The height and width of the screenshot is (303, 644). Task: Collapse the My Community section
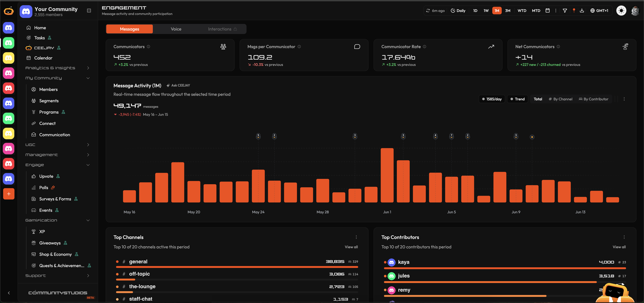(x=58, y=78)
